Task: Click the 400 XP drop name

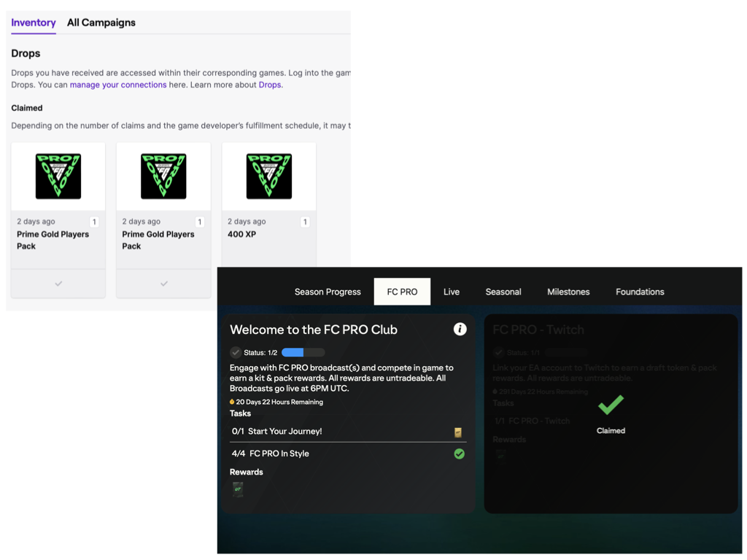Action: 241,234
